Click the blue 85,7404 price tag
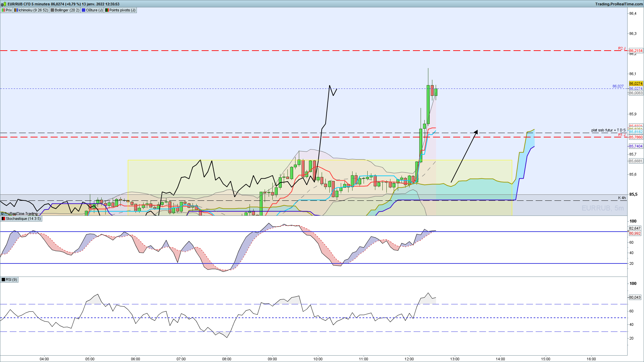The image size is (644, 362). point(636,146)
